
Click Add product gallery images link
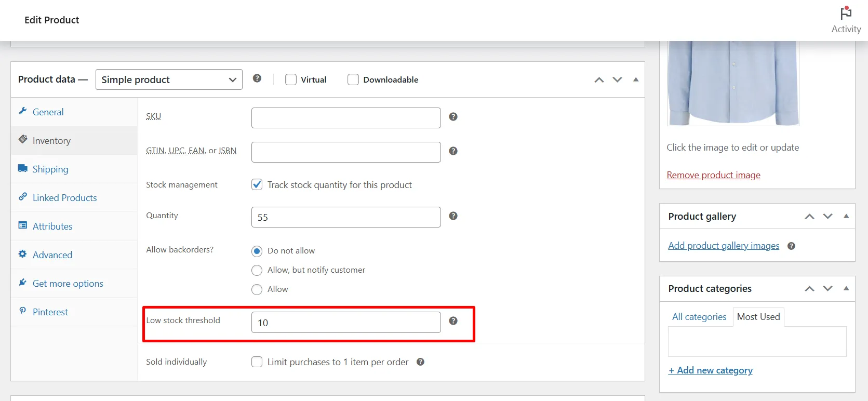tap(724, 246)
